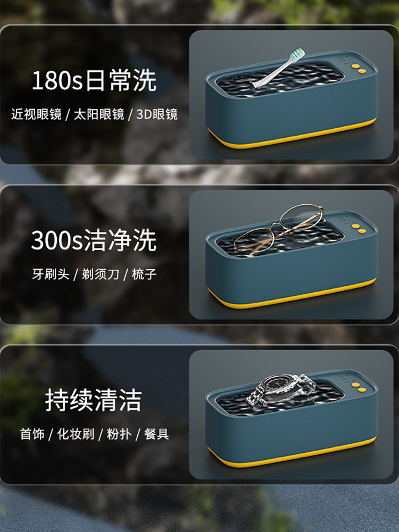Select the 持续清洁 heading

coord(94,400)
